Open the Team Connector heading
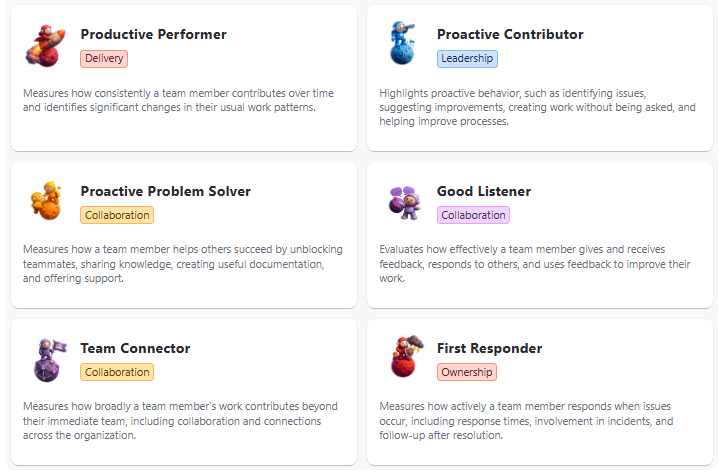Image resolution: width=723 pixels, height=474 pixels. point(135,348)
